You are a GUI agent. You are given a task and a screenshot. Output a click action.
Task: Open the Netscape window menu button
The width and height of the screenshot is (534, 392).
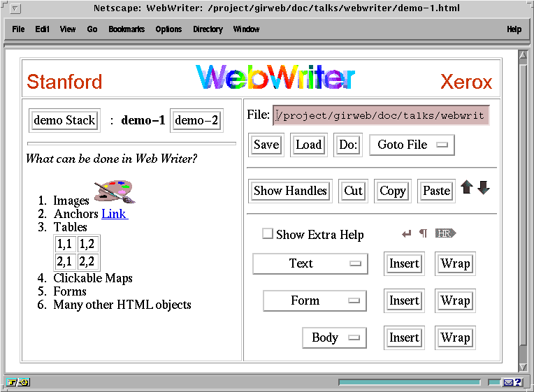(15, 8)
